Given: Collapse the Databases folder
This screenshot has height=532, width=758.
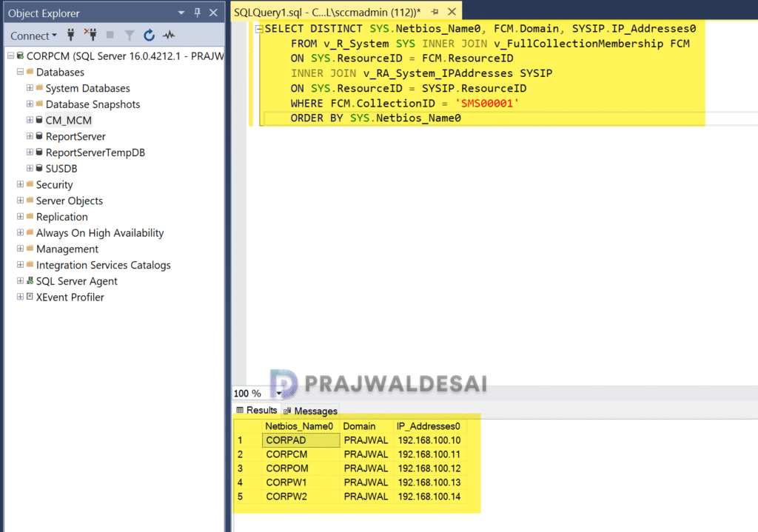Looking at the screenshot, I should [x=20, y=72].
